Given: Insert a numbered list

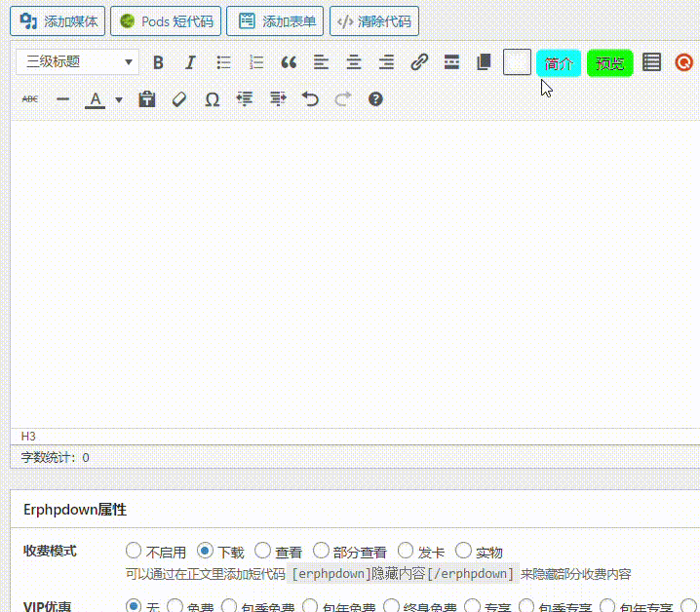Looking at the screenshot, I should click(256, 62).
